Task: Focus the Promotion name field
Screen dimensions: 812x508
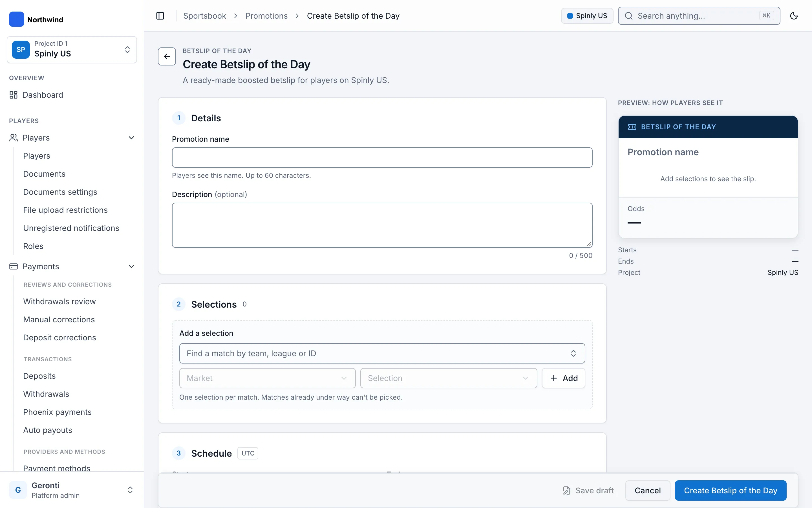Action: pyautogui.click(x=382, y=157)
